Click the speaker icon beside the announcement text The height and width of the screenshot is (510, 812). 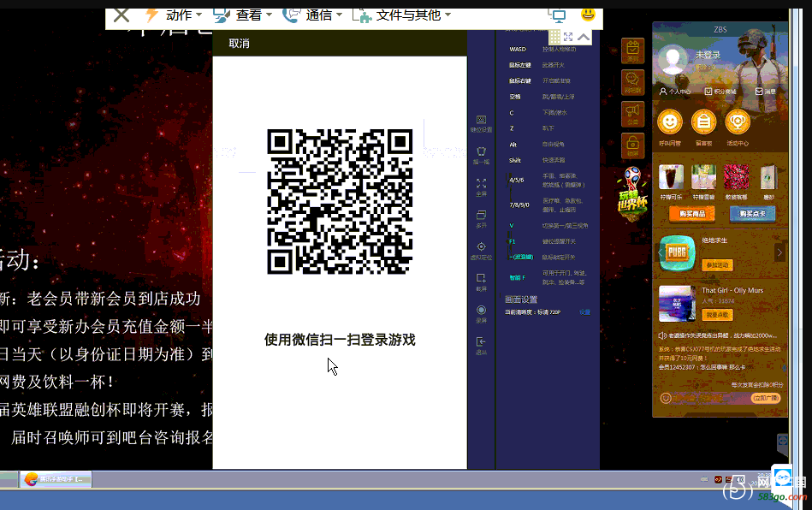(662, 335)
